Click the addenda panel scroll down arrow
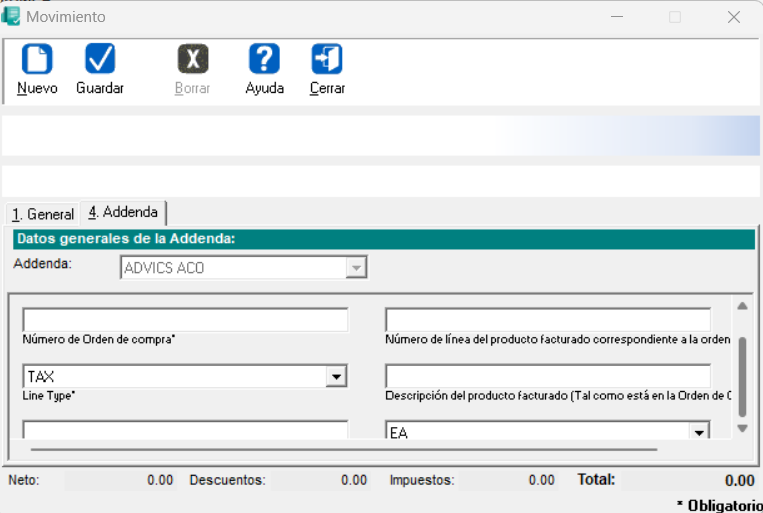763x513 pixels. [x=742, y=428]
